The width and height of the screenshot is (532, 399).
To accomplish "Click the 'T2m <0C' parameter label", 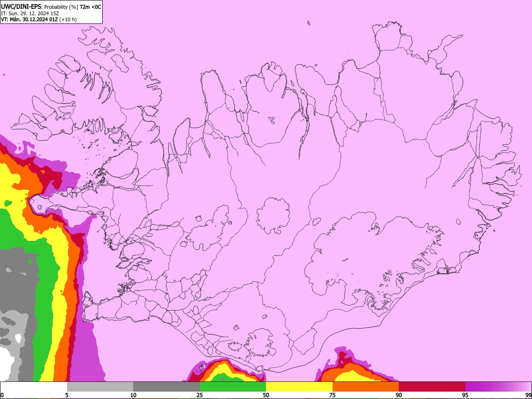I will (90, 7).
